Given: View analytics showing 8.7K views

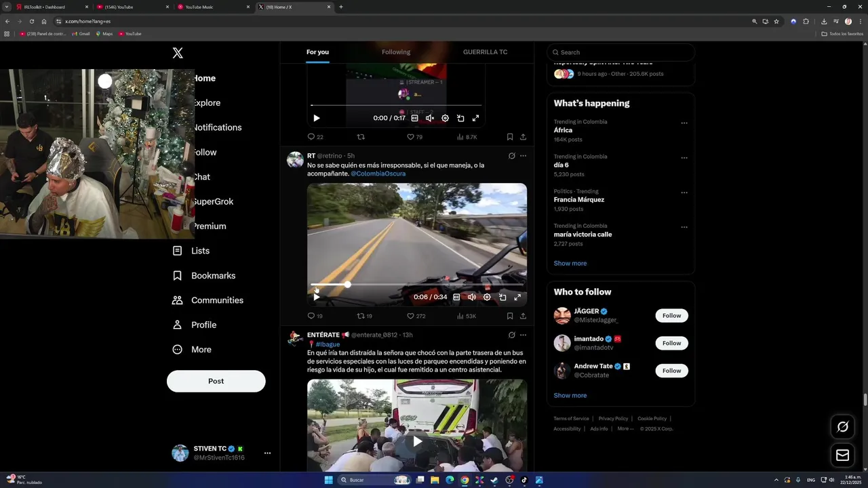Looking at the screenshot, I should tap(467, 137).
